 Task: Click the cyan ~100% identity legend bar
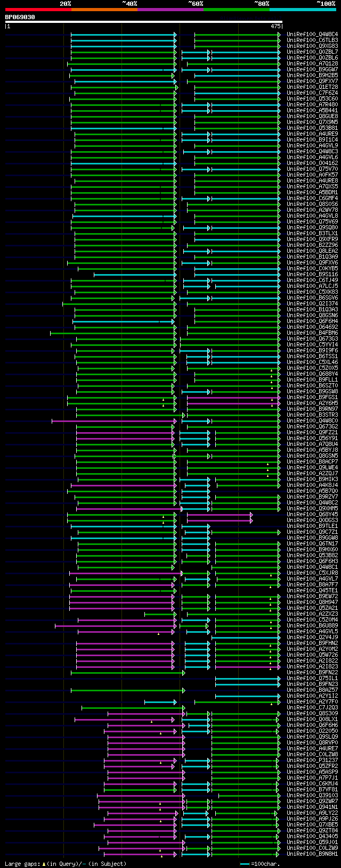click(x=303, y=10)
